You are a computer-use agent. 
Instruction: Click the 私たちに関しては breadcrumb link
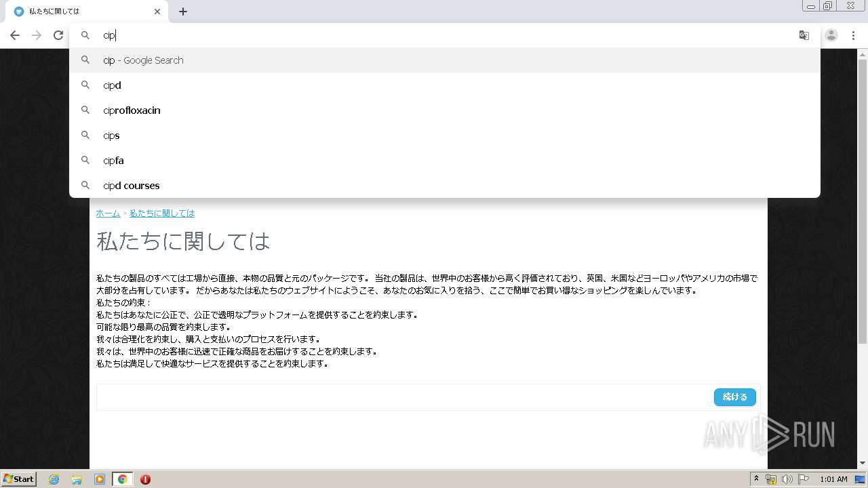tap(162, 213)
